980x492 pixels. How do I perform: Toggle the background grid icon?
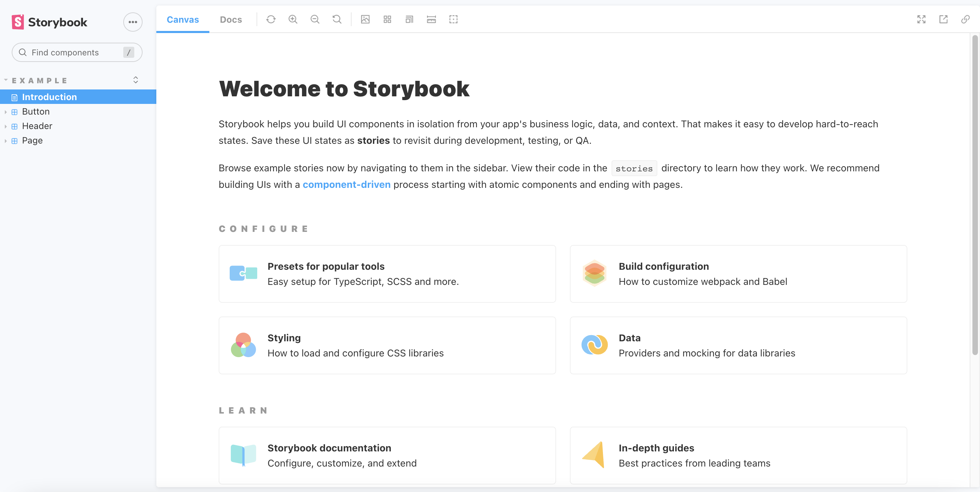tap(387, 19)
